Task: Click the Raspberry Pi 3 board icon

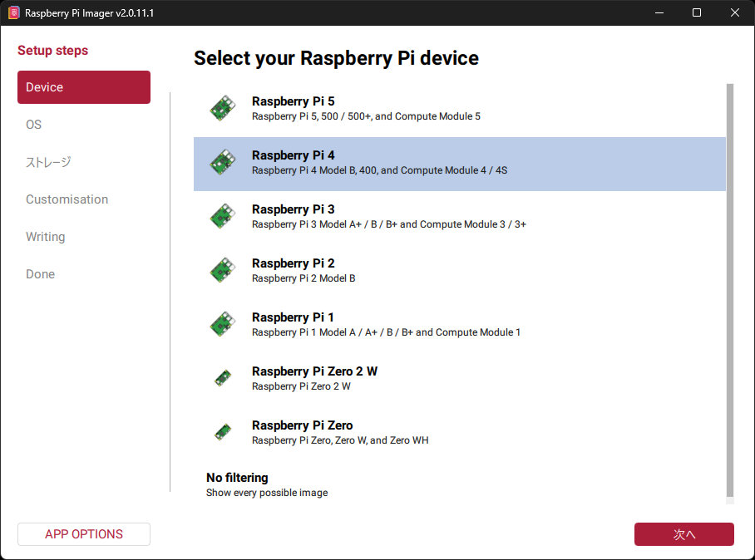Action: (223, 216)
